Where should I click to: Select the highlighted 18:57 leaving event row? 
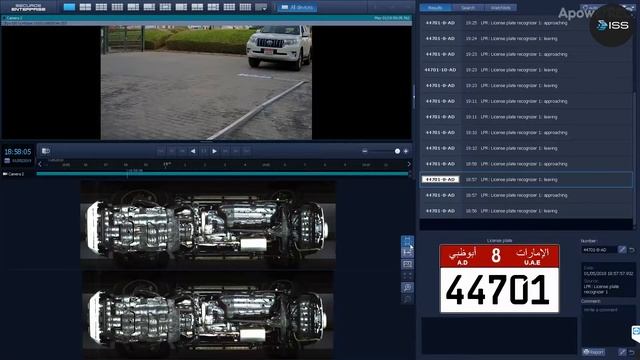tap(526, 180)
